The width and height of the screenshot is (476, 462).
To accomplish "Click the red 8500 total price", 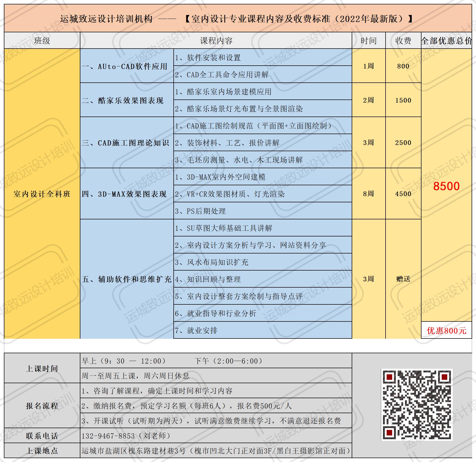I will click(446, 186).
